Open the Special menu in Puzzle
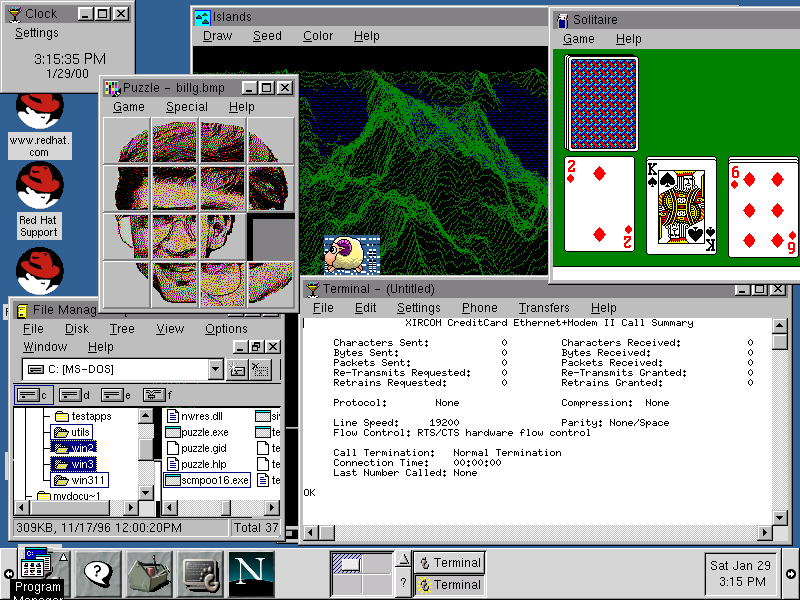This screenshot has height=600, width=800. click(187, 107)
